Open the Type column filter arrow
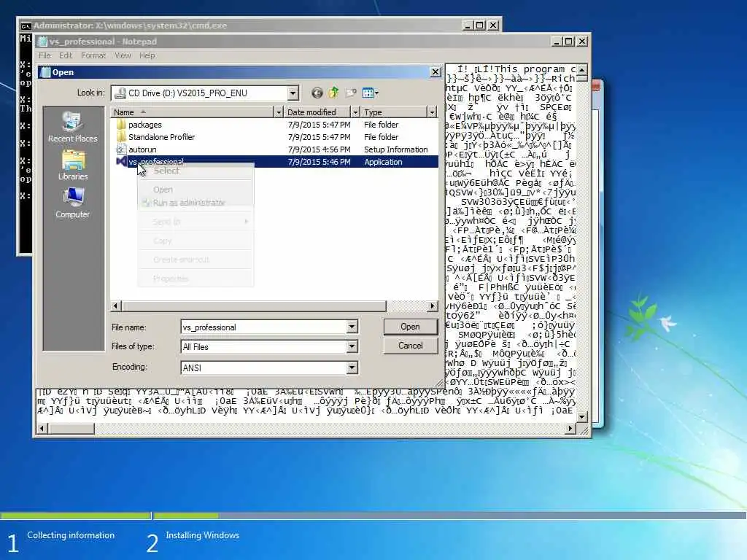Image resolution: width=747 pixels, height=560 pixels. tap(432, 112)
